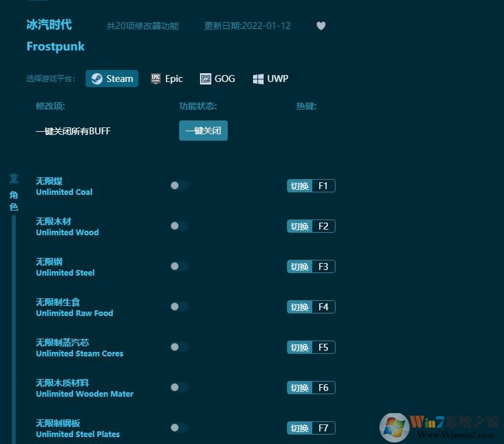Image resolution: width=504 pixels, height=444 pixels.
Task: Toggle the Unlimited Coal switch
Action: [x=179, y=185]
